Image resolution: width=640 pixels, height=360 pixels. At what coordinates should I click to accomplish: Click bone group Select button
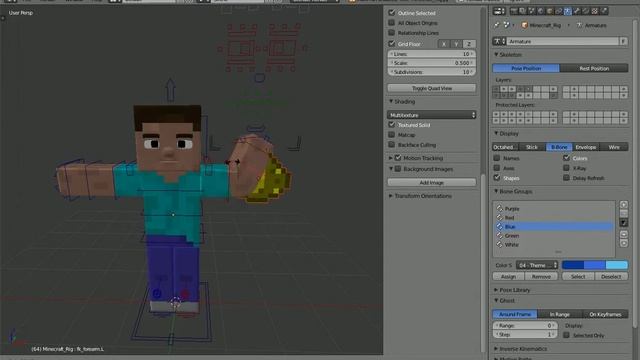click(578, 276)
